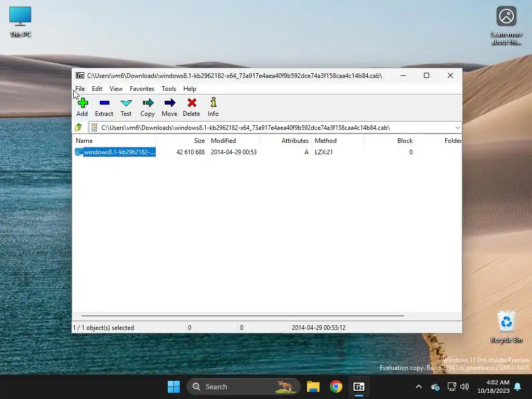Sort by the Modified column header
The width and height of the screenshot is (532, 399).
[234, 140]
